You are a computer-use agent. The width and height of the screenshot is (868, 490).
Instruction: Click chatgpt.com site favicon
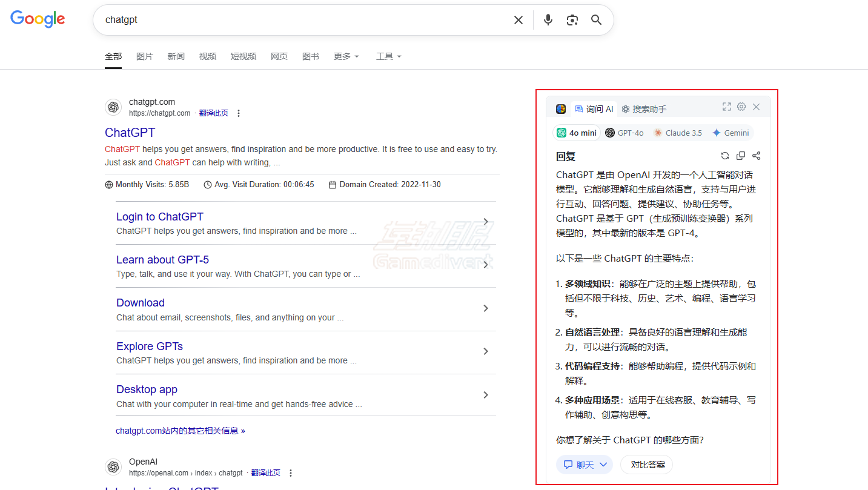coord(113,107)
